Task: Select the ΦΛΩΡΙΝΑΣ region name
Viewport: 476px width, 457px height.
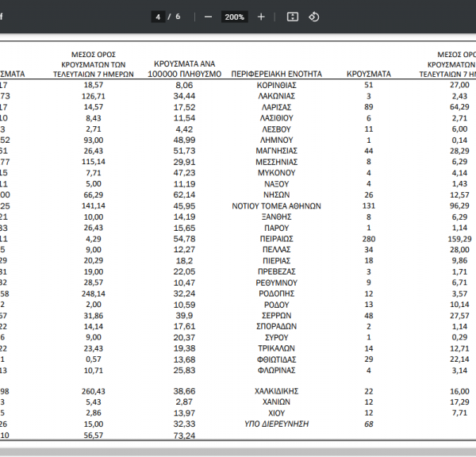Action: tap(277, 371)
